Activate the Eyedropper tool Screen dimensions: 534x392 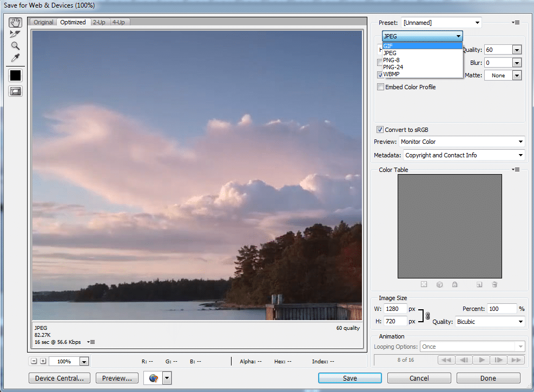[15, 58]
